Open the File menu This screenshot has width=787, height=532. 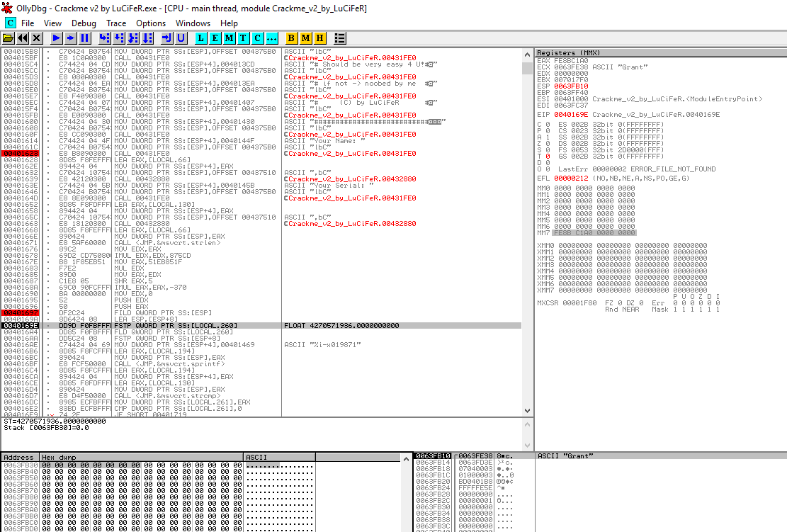tap(28, 23)
